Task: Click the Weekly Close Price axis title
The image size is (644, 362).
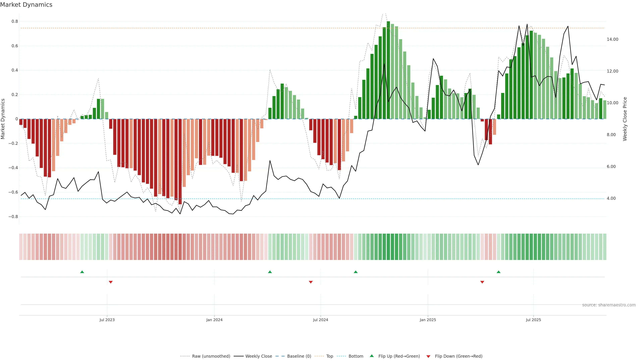Action: pyautogui.click(x=625, y=119)
